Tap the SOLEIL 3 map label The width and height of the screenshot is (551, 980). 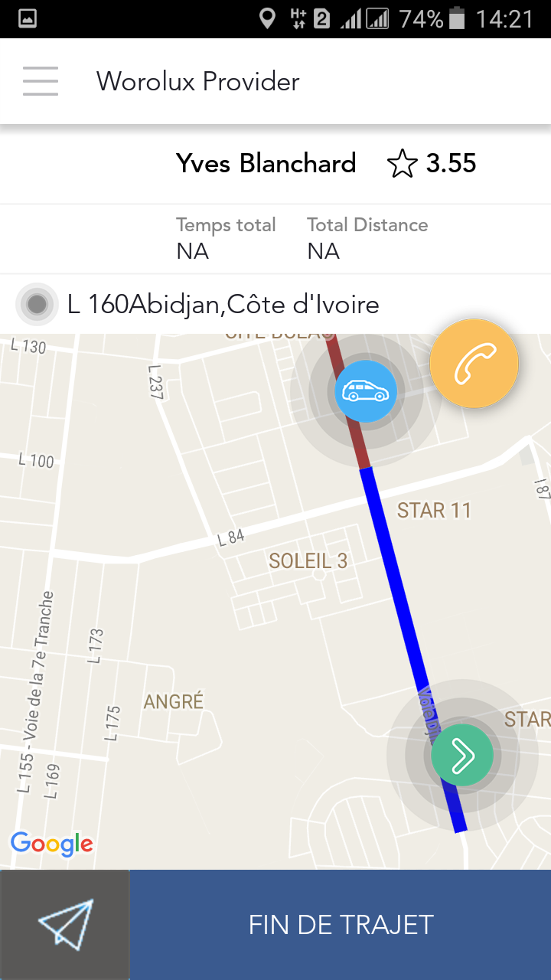click(x=308, y=561)
